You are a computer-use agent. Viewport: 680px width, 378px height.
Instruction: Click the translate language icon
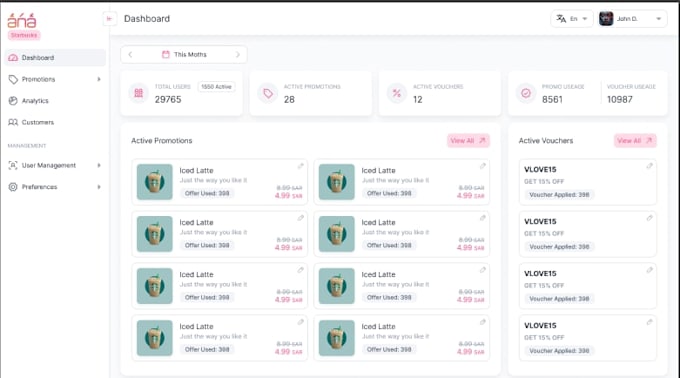coord(561,19)
